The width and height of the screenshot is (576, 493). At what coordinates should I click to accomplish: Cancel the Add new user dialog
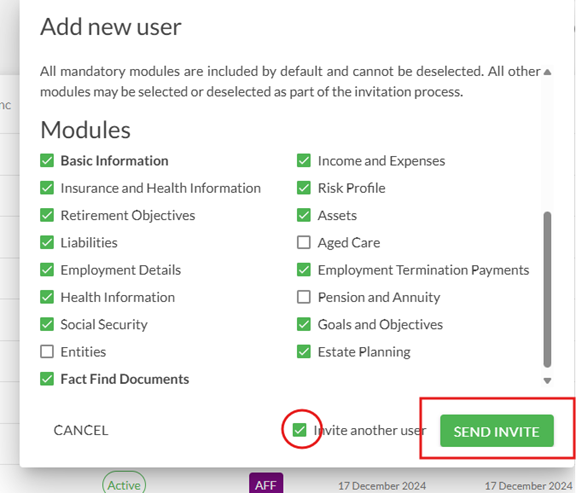tap(81, 430)
